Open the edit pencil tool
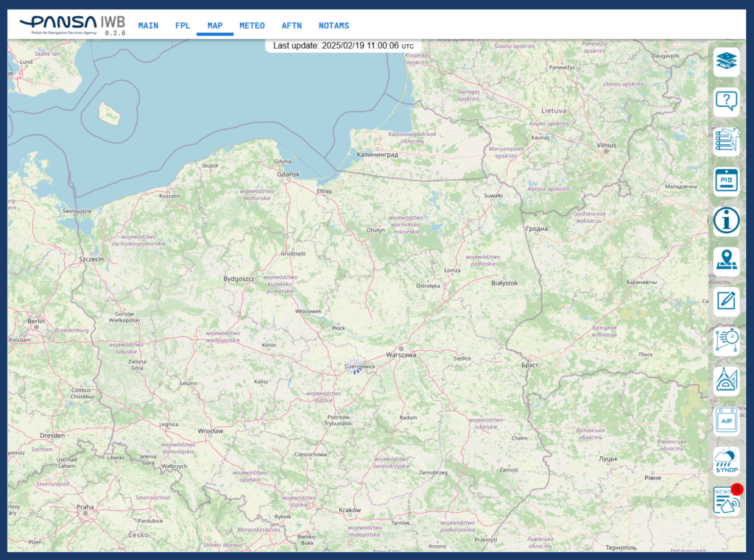The width and height of the screenshot is (754, 560). (x=726, y=301)
